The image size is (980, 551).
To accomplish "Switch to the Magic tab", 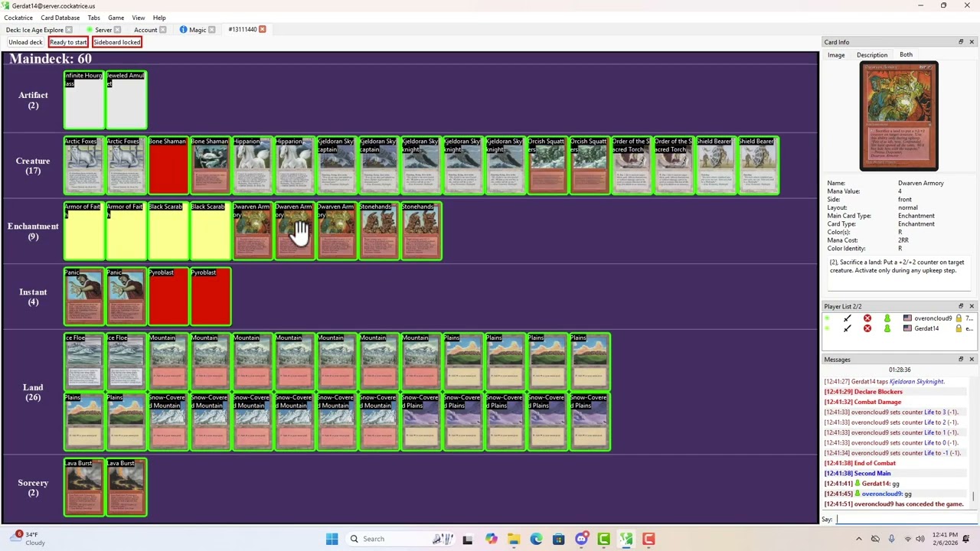I will [x=198, y=30].
